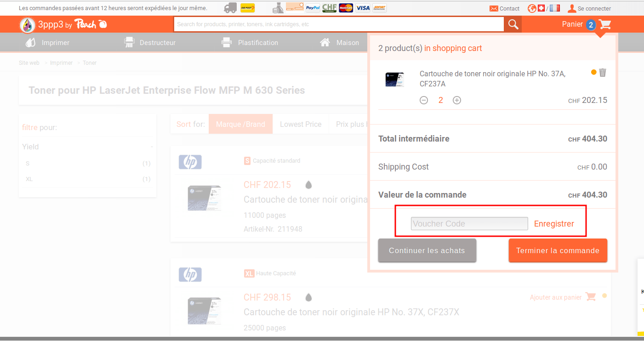Decrease cartridge quantity with the minus control
The width and height of the screenshot is (644, 341).
point(423,100)
